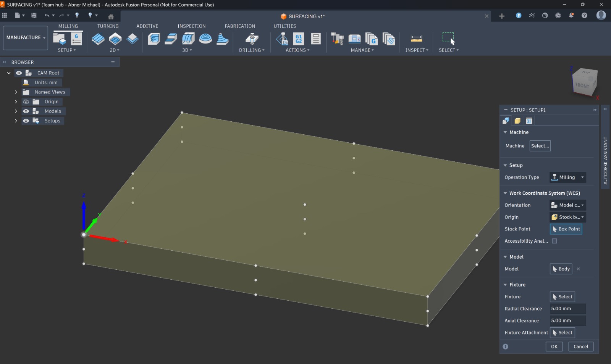Viewport: 611px width, 364px height.
Task: Open the Operation Type Milling dropdown
Action: coord(568,177)
